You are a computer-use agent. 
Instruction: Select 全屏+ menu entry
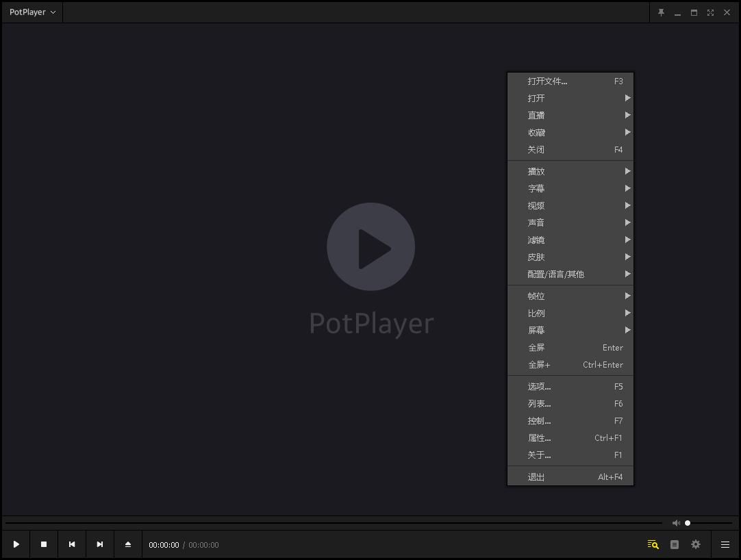pos(570,365)
